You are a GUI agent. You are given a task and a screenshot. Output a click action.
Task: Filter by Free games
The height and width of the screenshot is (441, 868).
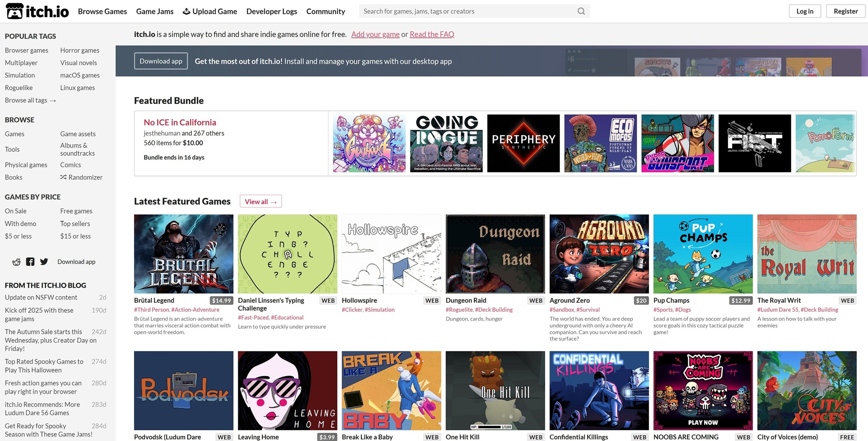click(x=76, y=211)
